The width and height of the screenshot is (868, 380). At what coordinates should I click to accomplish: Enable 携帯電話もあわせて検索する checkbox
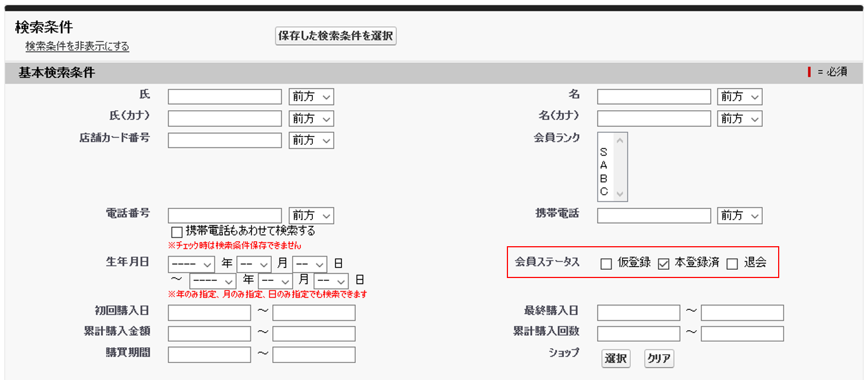coord(177,232)
